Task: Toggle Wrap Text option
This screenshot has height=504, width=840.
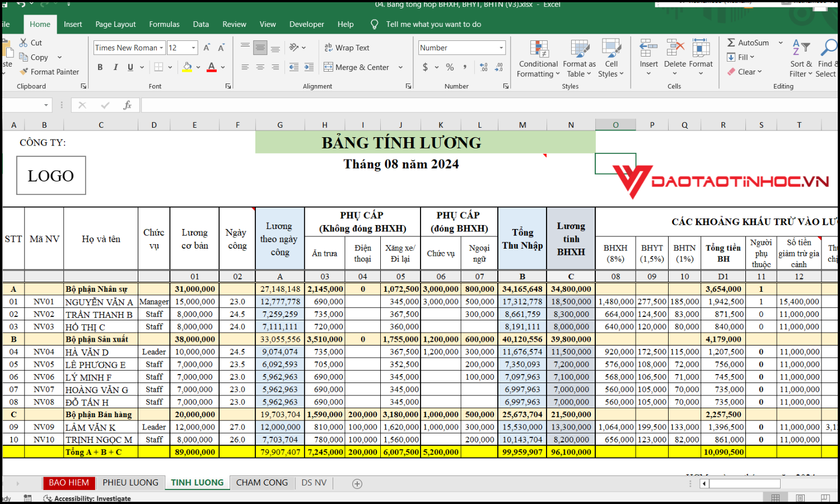Action: [347, 48]
